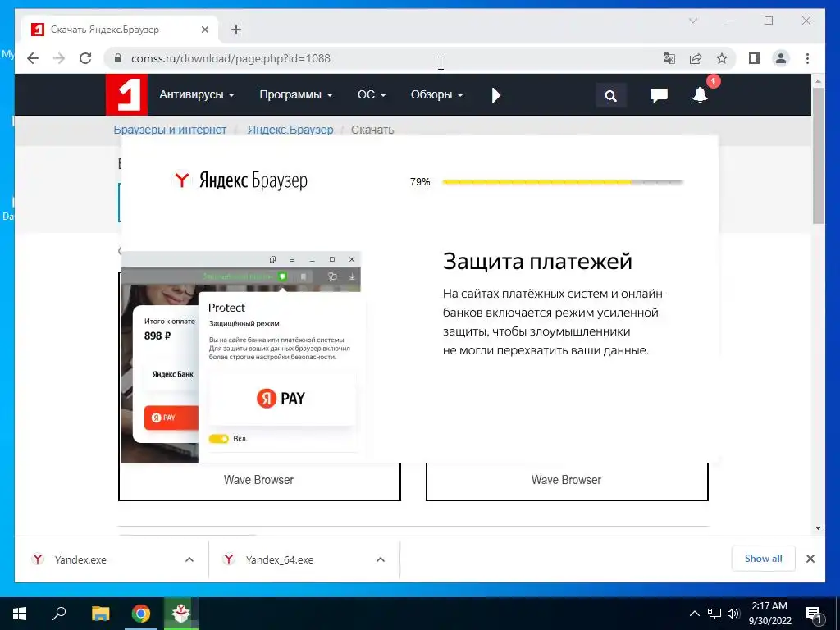Click the Яндекс Браузер installer logo
The height and width of the screenshot is (630, 840).
(x=240, y=180)
